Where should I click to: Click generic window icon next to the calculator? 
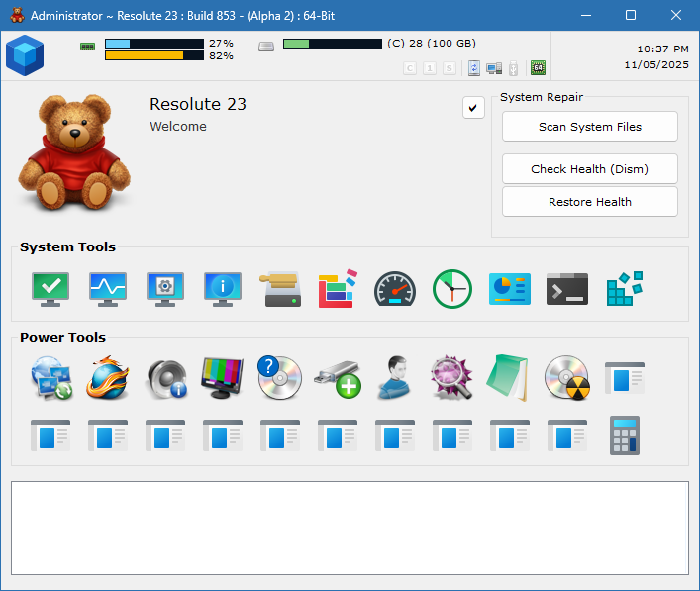(567, 436)
